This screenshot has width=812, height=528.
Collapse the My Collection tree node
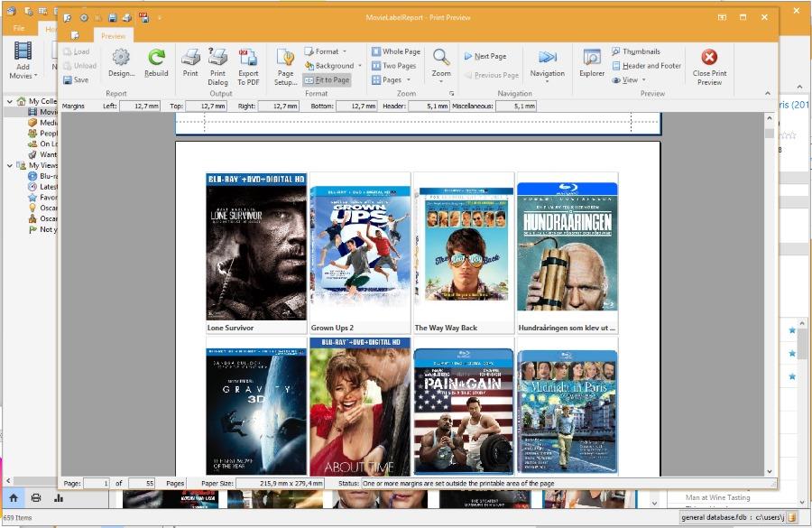tap(10, 101)
